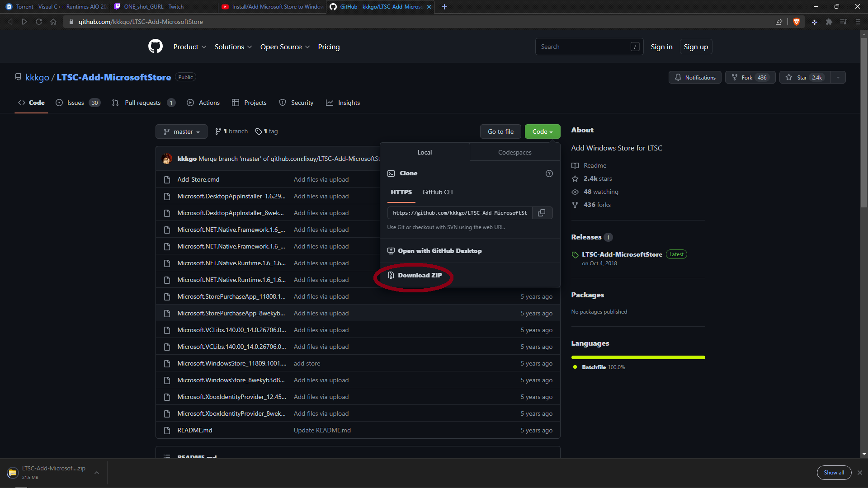The height and width of the screenshot is (488, 868).
Task: Click the Sign in link
Action: point(661,47)
